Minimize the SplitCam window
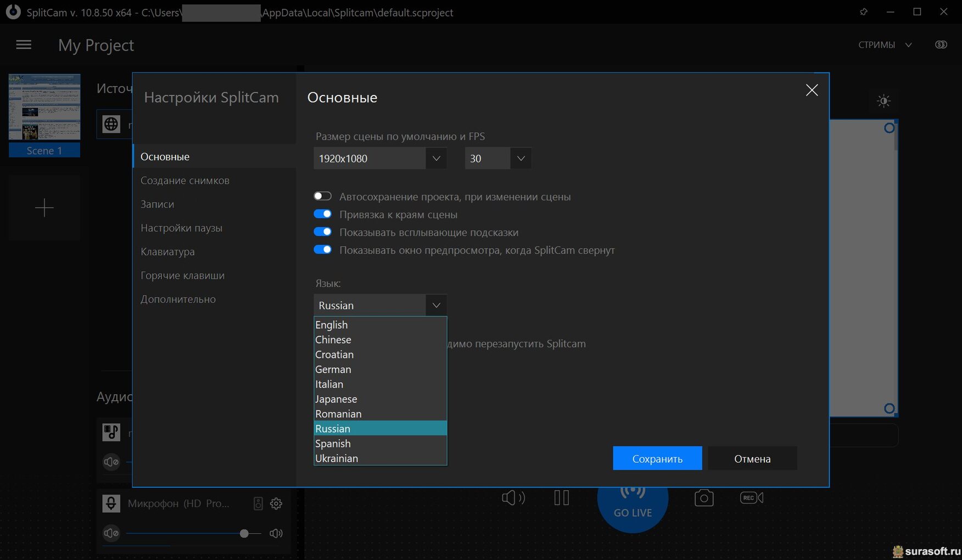Screen dimensions: 962x560 [891, 12]
